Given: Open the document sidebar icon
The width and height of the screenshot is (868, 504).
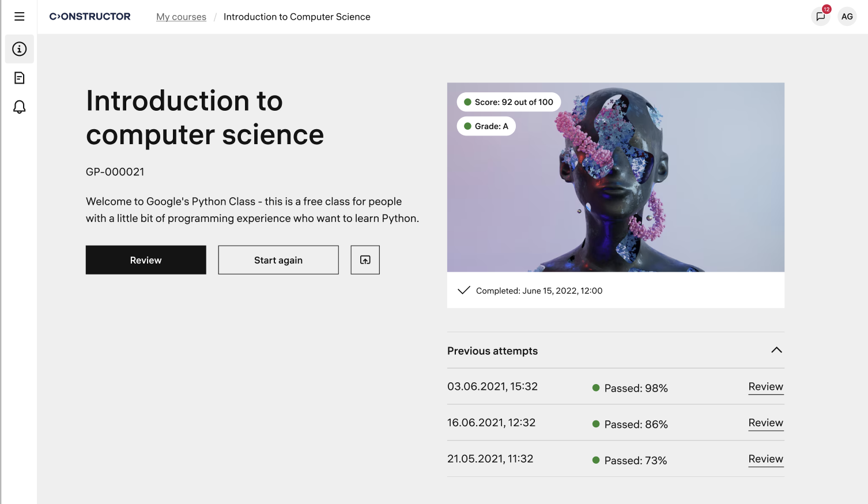Looking at the screenshot, I should coord(20,78).
